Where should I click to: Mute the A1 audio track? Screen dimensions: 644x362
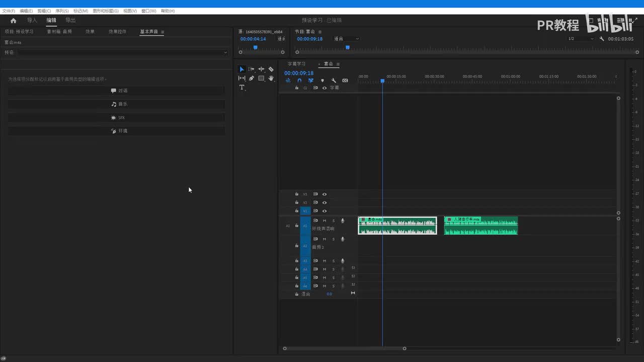pyautogui.click(x=325, y=221)
